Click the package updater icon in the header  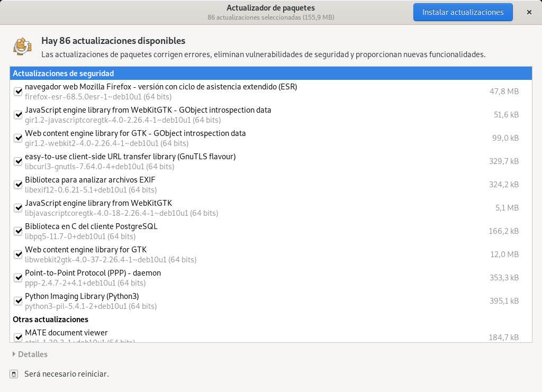(21, 47)
